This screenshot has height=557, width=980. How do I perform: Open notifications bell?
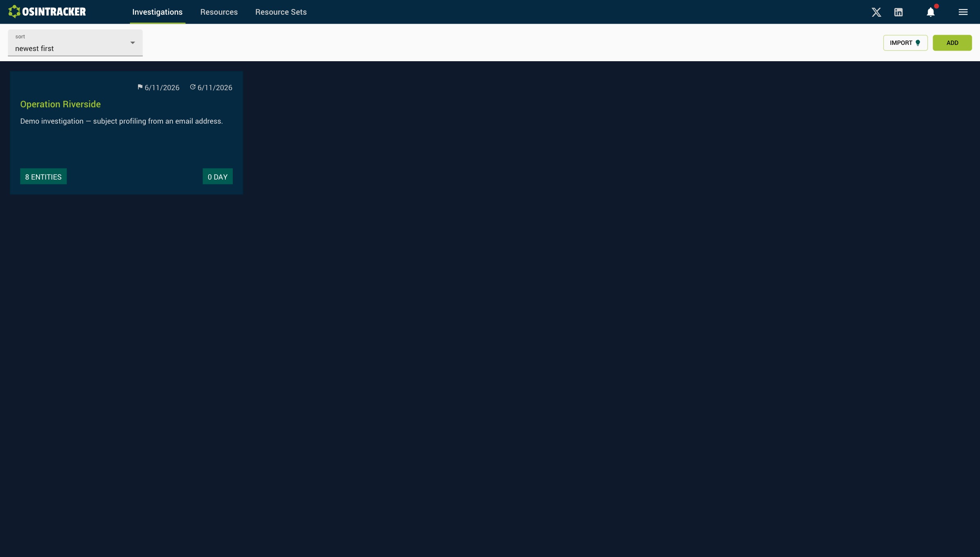(x=931, y=12)
